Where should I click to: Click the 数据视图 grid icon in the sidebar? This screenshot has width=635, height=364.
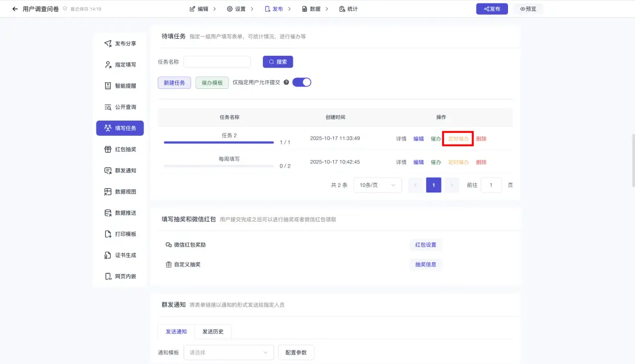[x=108, y=192]
